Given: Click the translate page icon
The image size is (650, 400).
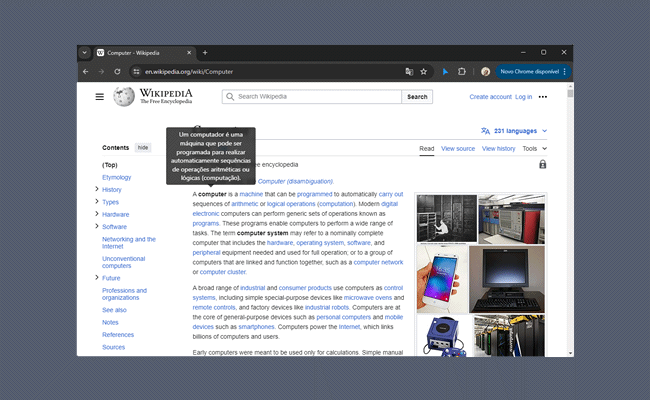Looking at the screenshot, I should 409,72.
